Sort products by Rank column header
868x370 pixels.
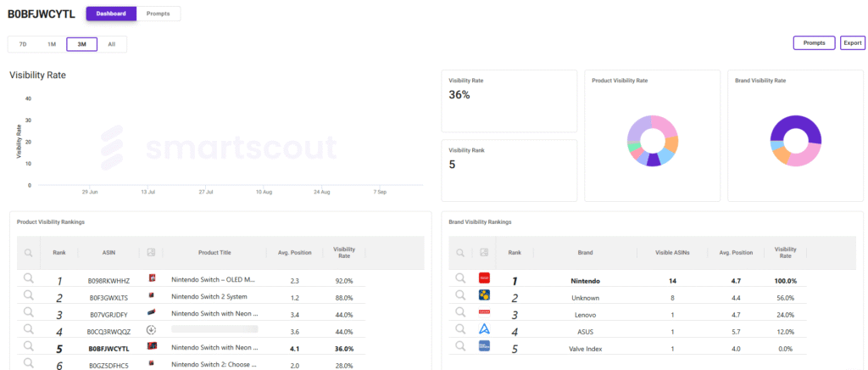[59, 253]
